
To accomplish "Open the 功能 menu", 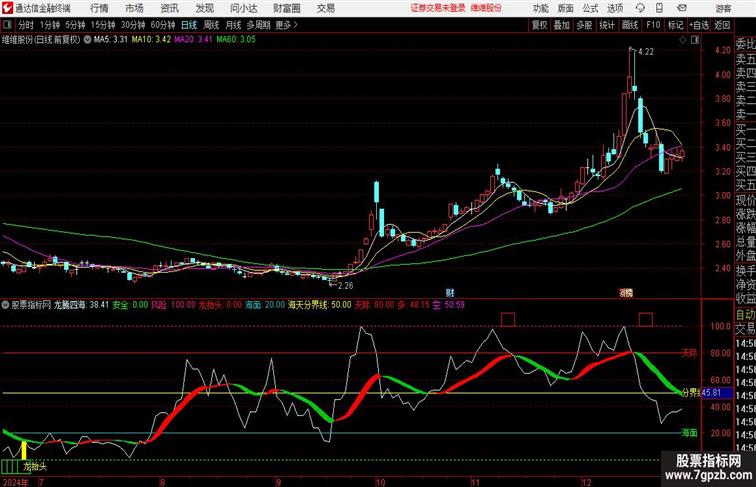I will [x=540, y=8].
